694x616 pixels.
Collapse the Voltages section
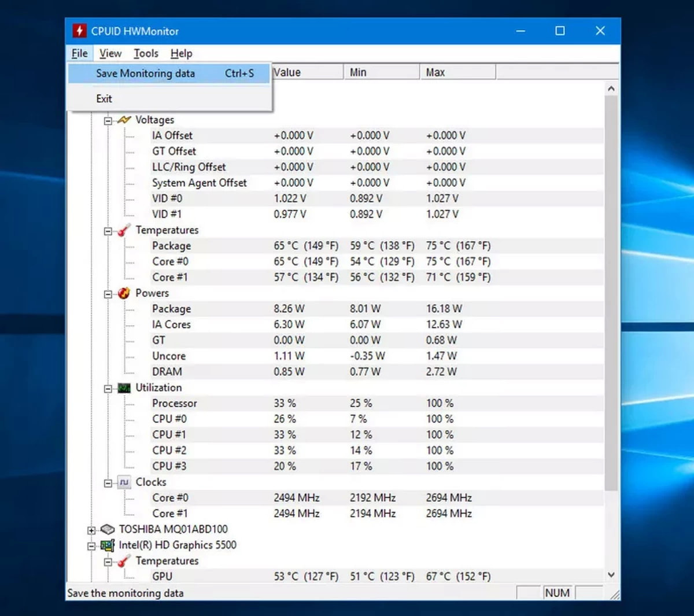pyautogui.click(x=108, y=120)
